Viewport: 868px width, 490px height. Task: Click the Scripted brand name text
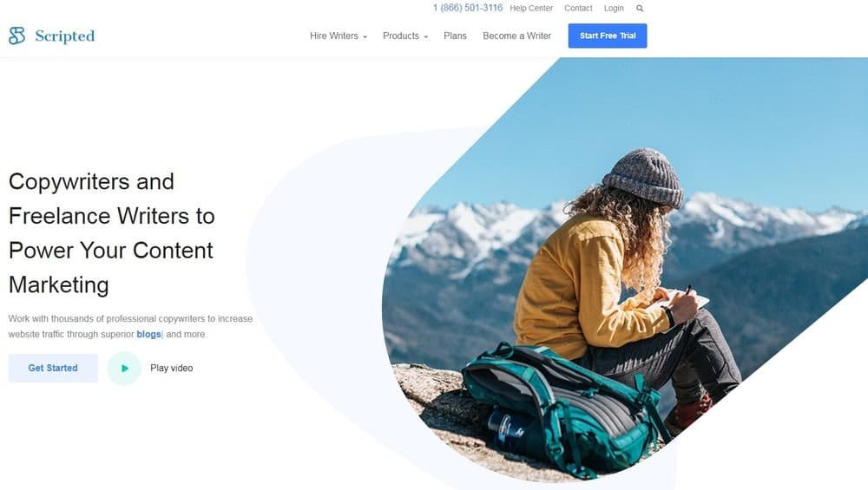click(65, 36)
